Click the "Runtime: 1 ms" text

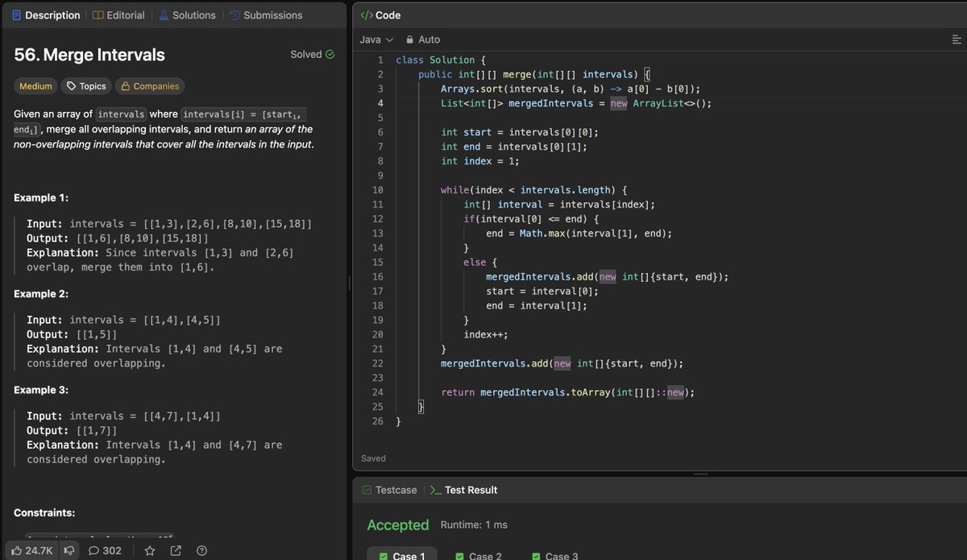(x=474, y=525)
